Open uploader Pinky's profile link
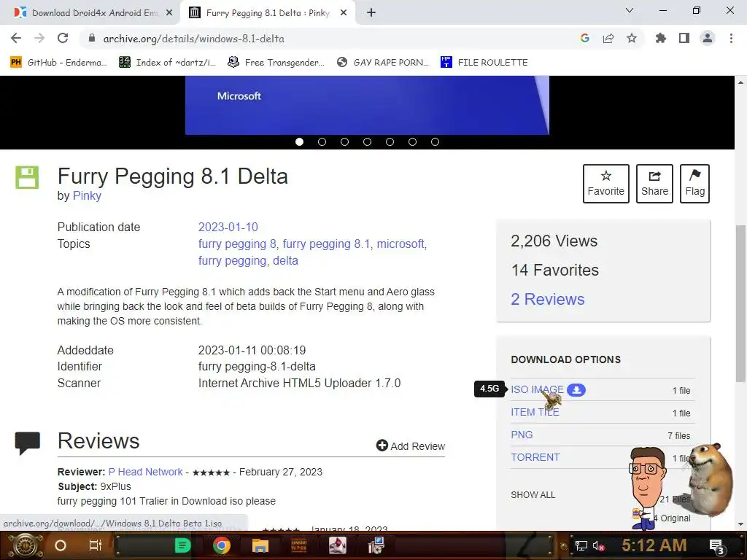The width and height of the screenshot is (747, 560). pyautogui.click(x=87, y=195)
